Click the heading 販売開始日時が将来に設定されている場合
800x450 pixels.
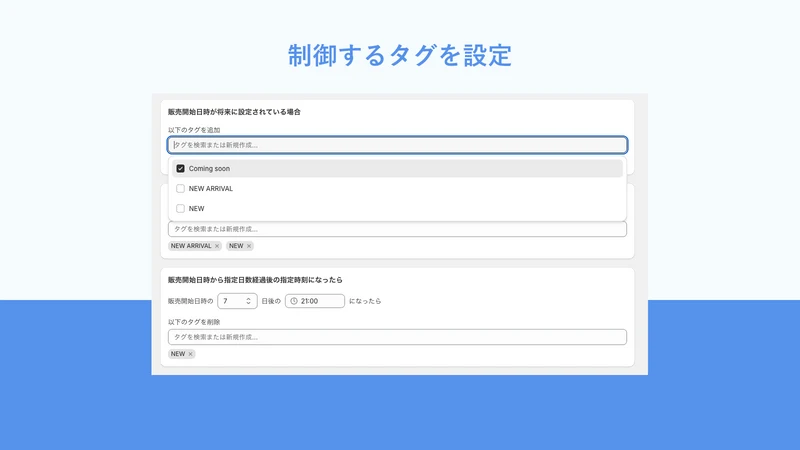[234, 112]
